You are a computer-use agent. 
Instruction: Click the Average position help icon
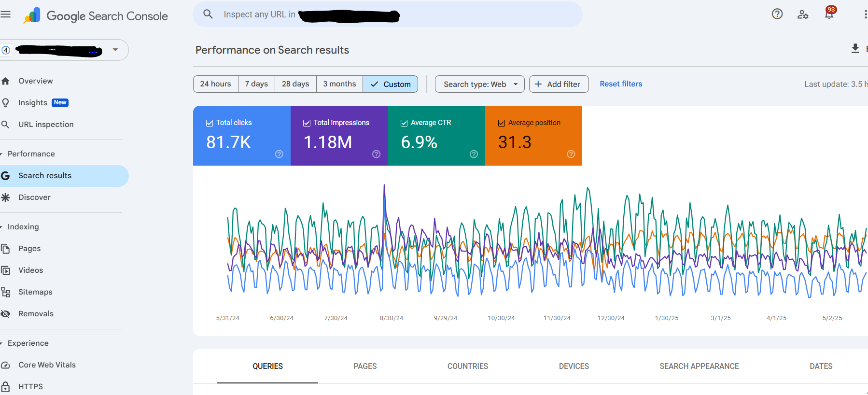[x=571, y=154]
